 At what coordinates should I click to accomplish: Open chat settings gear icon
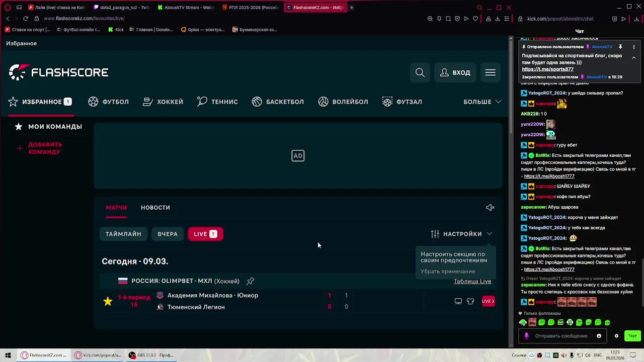coord(616,336)
